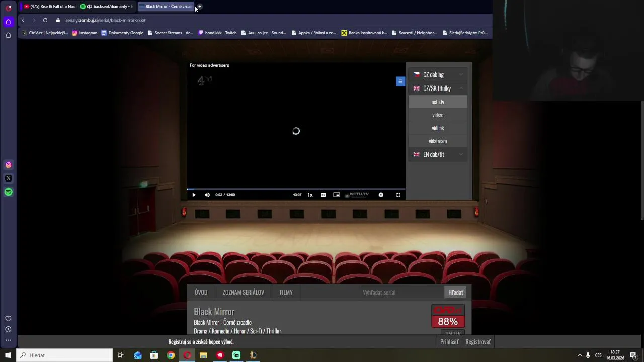Screen dimensions: 644x362
Task: Open the sidebar three-dots menu
Action: 8,340
